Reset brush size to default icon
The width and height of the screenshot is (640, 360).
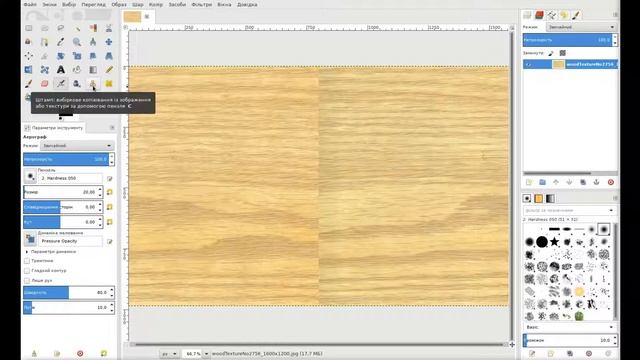click(109, 192)
